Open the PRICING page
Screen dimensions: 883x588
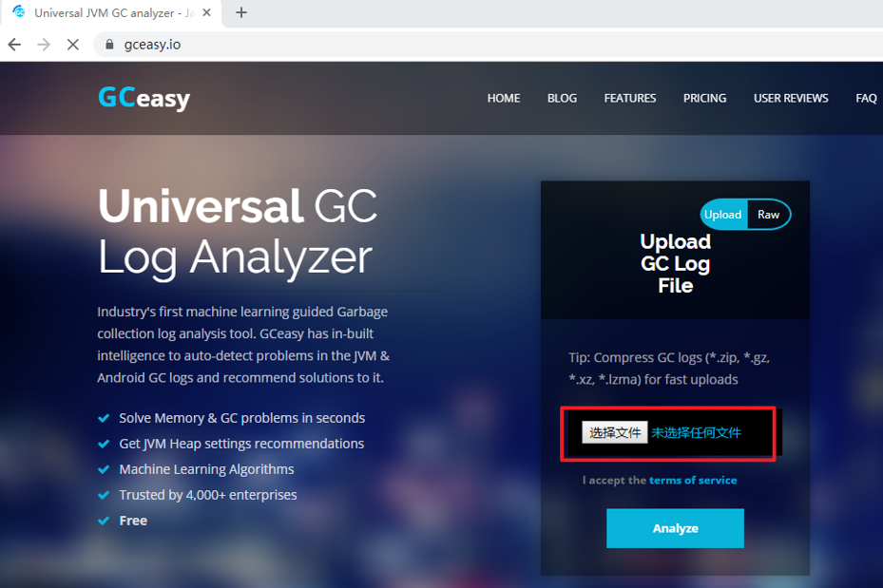point(704,99)
